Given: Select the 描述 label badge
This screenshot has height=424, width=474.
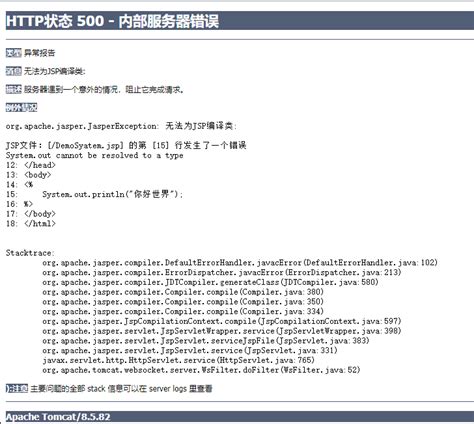Looking at the screenshot, I should tap(14, 89).
